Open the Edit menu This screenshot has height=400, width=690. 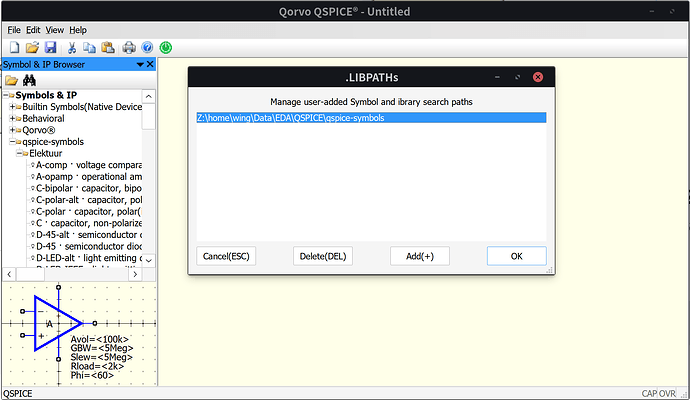click(33, 30)
